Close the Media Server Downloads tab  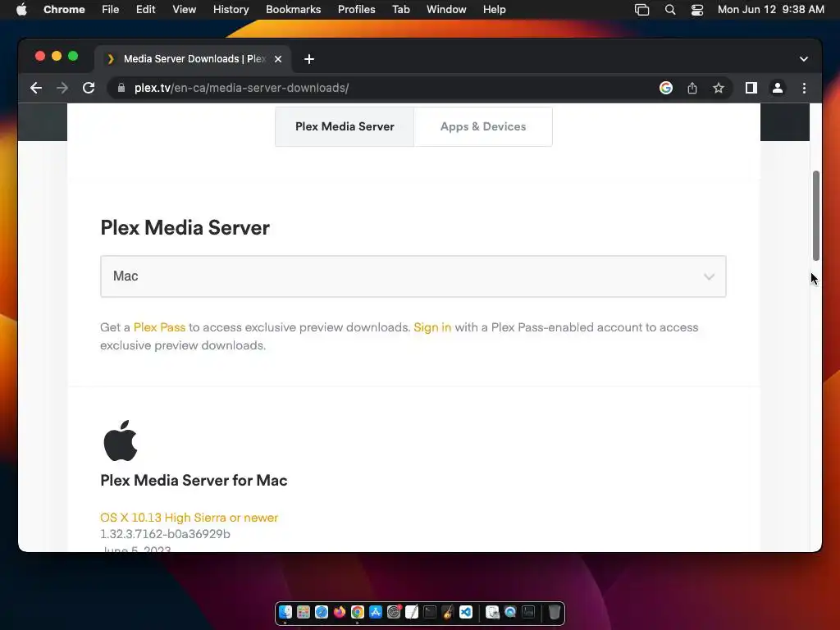tap(278, 59)
